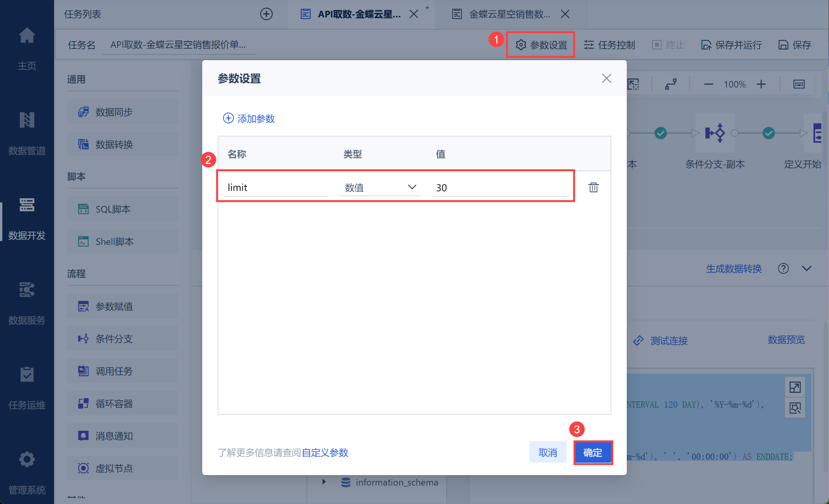829x504 pixels.
Task: Confirm with the 确定 button
Action: [592, 452]
